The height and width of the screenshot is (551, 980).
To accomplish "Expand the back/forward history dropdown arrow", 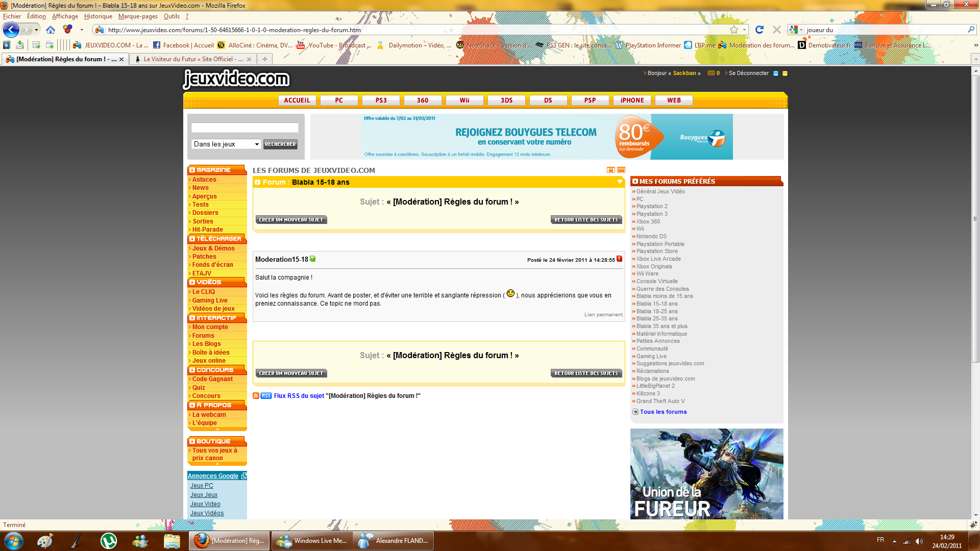I will [x=36, y=30].
